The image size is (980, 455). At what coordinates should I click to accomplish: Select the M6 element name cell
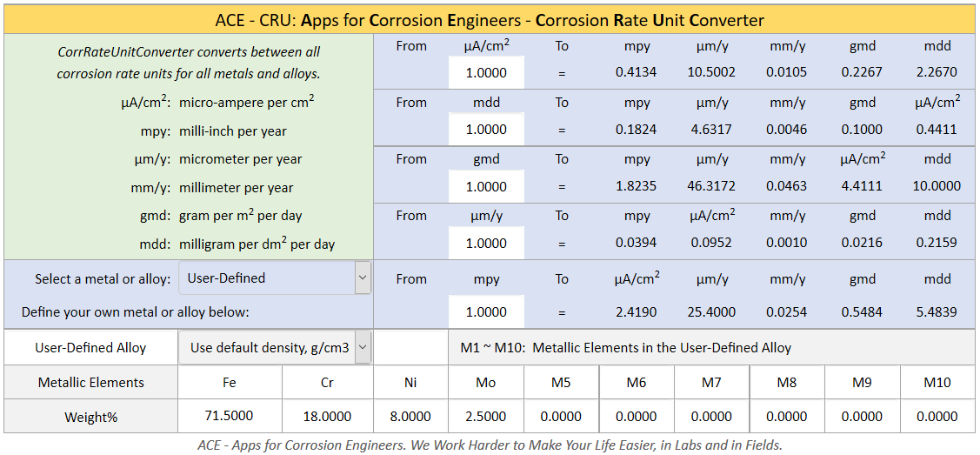(x=637, y=383)
